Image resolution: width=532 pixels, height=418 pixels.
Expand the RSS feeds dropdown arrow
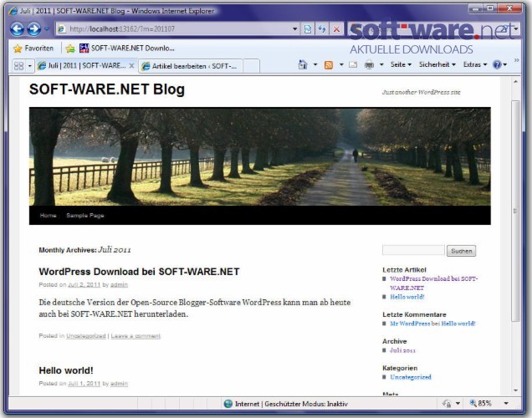pos(341,64)
